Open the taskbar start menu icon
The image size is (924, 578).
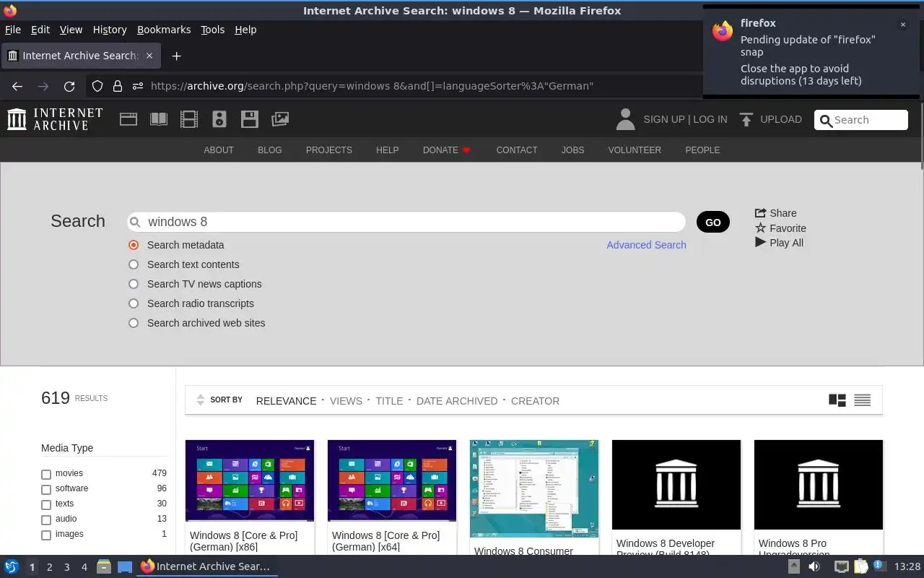click(12, 567)
